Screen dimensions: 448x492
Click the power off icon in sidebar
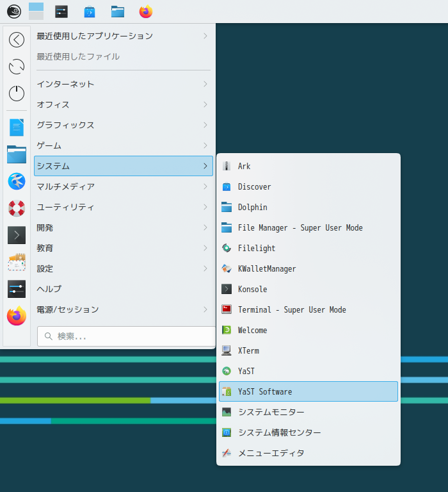(17, 93)
